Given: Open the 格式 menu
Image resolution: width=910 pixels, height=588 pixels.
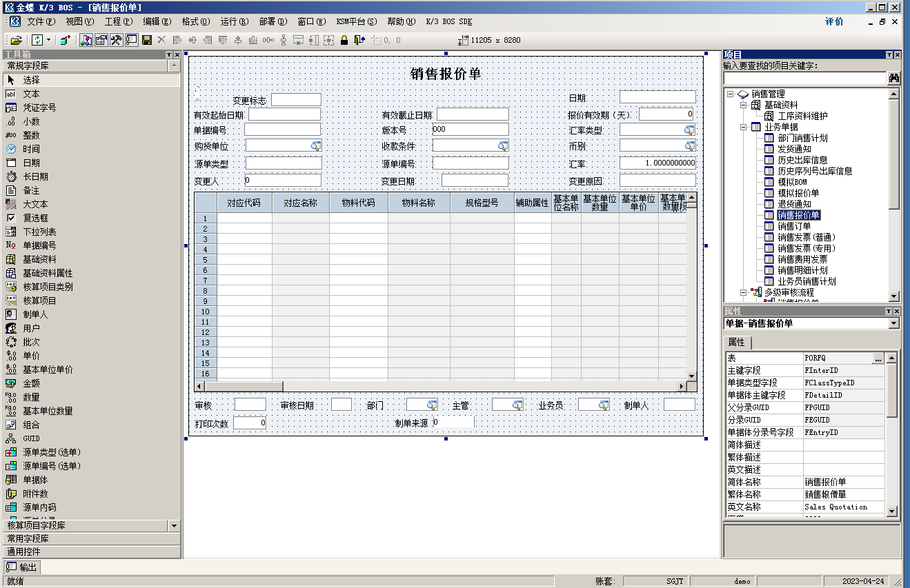Looking at the screenshot, I should pos(196,21).
